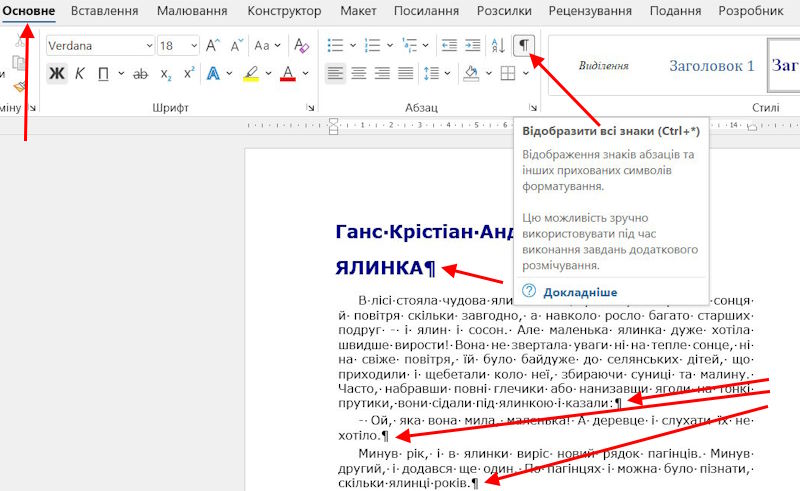Increase paragraph indent
Viewport: 800px width, 491px height.
tap(473, 45)
